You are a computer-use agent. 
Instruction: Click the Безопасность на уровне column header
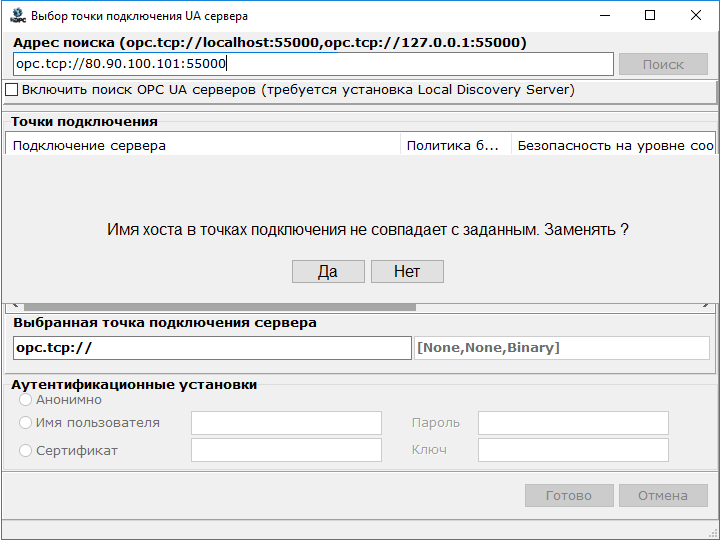[613, 145]
